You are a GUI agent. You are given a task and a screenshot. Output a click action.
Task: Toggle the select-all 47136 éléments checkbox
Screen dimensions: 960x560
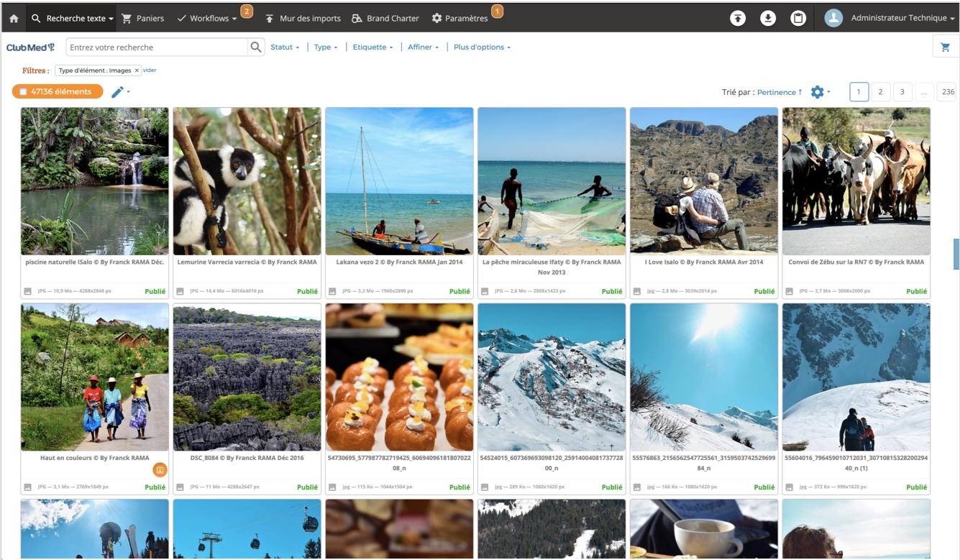tap(23, 92)
